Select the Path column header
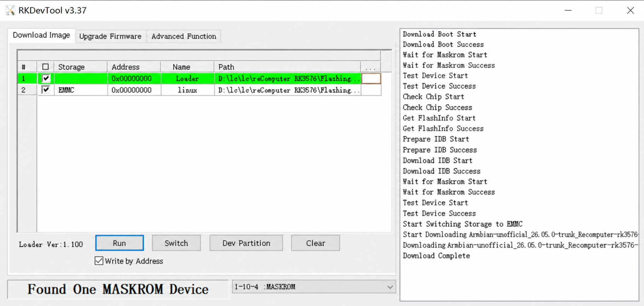Screen dimensions: 644x306 tap(287, 67)
